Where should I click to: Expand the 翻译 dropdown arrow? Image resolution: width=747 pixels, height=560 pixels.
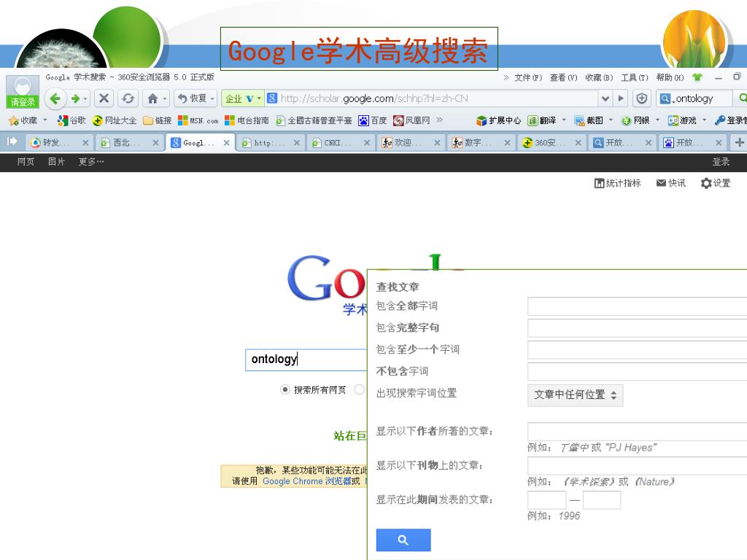564,120
